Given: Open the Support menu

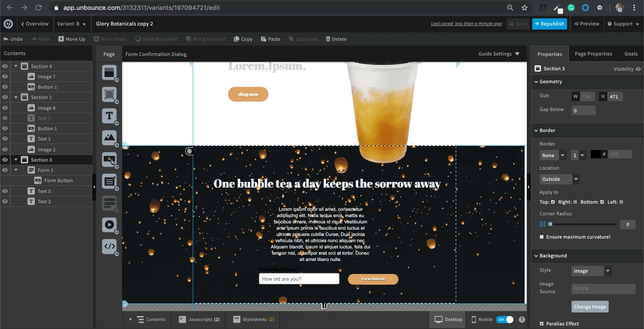Looking at the screenshot, I should (x=623, y=24).
